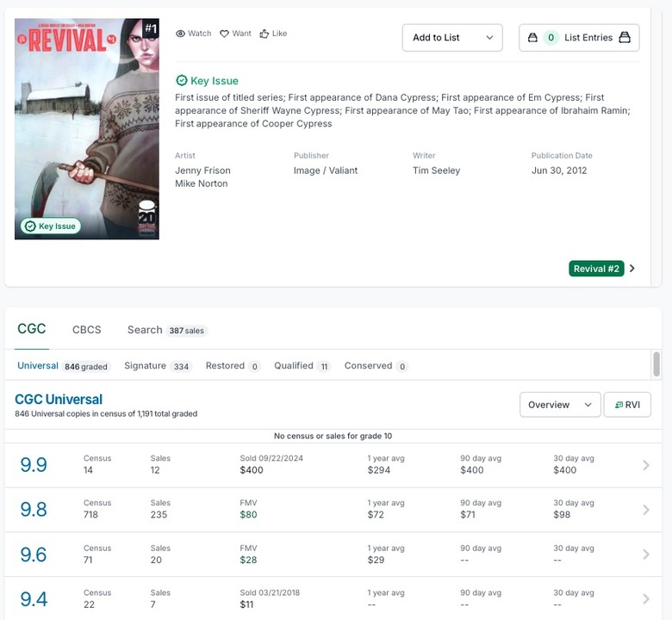Click the Key Issue checkmark icon in header
Image resolution: width=672 pixels, height=620 pixels.
(181, 81)
